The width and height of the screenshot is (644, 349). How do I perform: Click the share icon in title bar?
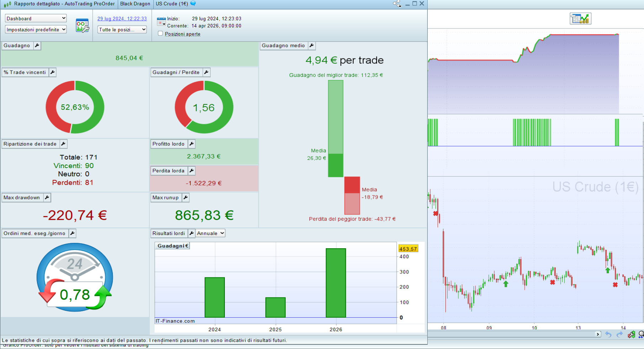pos(397,4)
